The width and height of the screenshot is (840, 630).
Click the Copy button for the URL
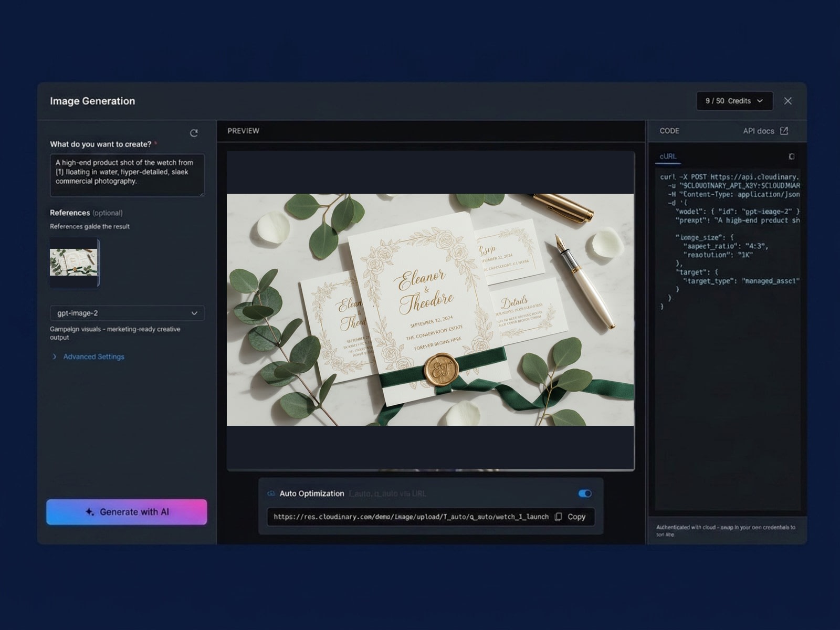570,517
